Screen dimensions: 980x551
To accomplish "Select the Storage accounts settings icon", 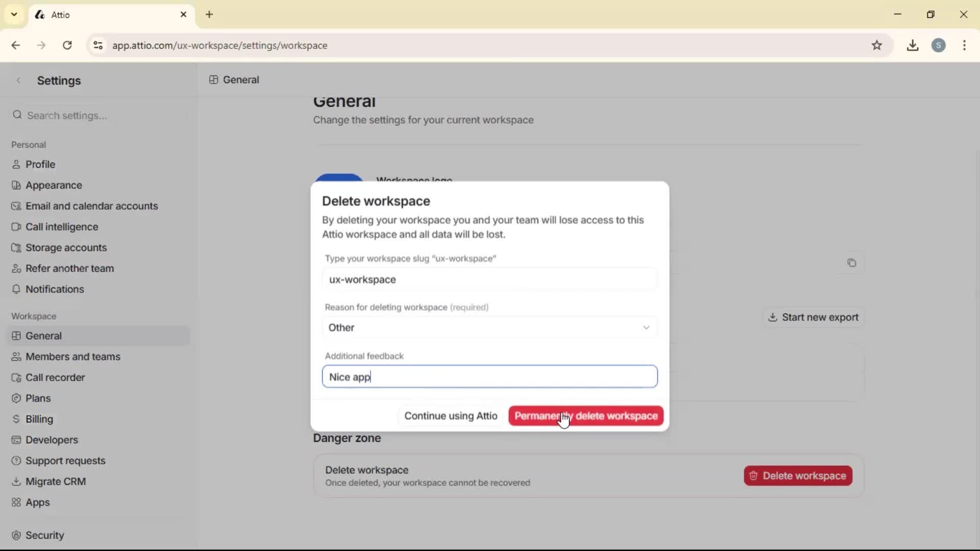I will [16, 247].
